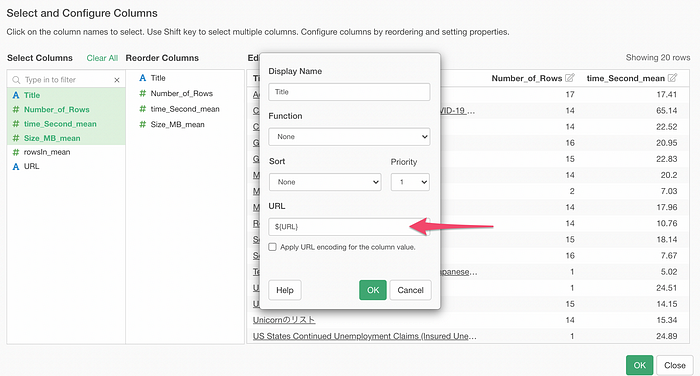
Task: Click the A icon beside Title in Reorder Columns
Action: click(x=142, y=78)
